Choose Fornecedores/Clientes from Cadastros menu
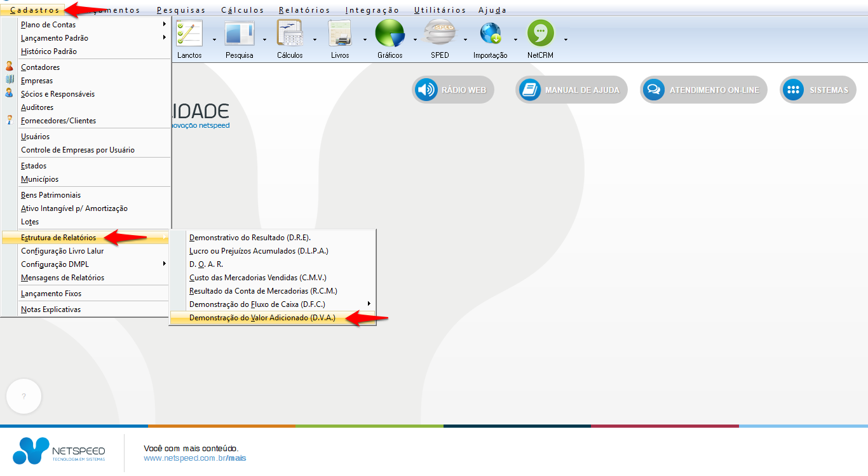The width and height of the screenshot is (868, 476). point(58,121)
